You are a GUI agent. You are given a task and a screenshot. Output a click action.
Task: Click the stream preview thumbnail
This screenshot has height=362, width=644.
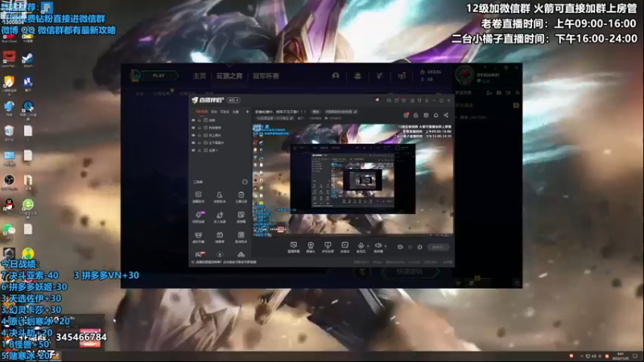pyautogui.click(x=353, y=179)
